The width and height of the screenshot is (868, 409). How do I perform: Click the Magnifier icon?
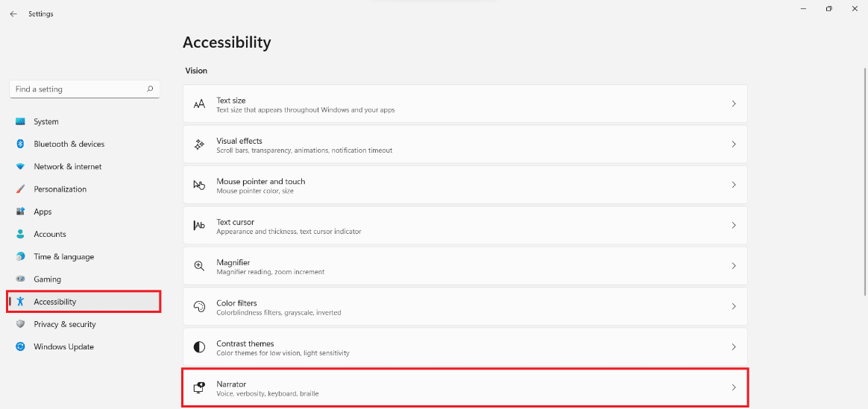pos(199,266)
